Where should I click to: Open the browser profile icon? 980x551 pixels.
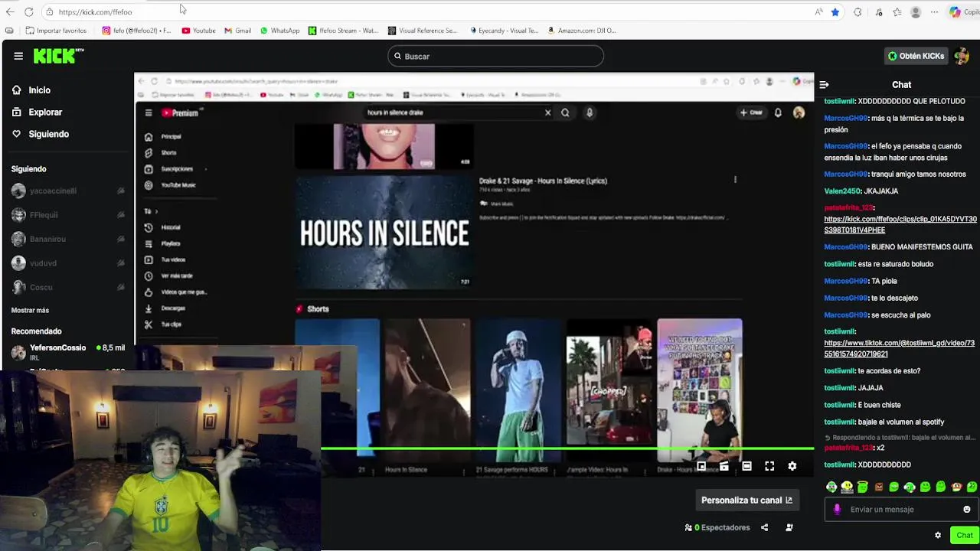coord(916,12)
